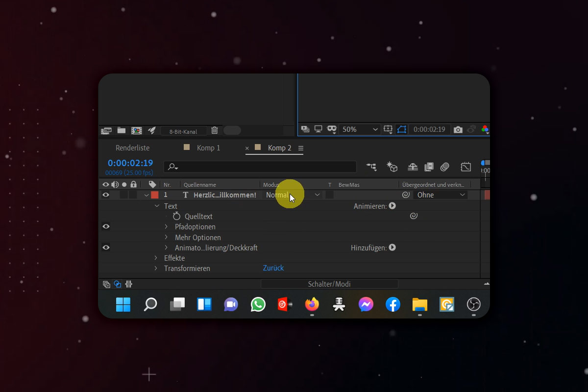Create a new composition icon
This screenshot has width=588, height=392.
(x=136, y=130)
